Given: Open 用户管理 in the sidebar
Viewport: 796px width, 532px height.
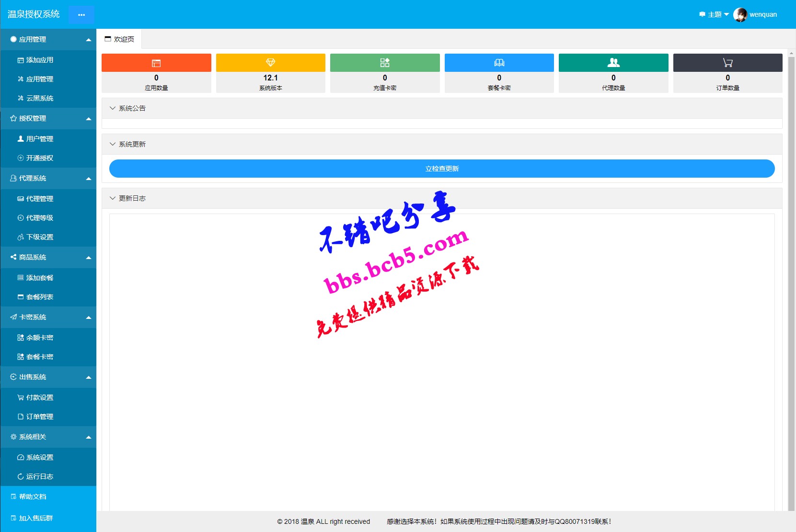Looking at the screenshot, I should (48, 139).
